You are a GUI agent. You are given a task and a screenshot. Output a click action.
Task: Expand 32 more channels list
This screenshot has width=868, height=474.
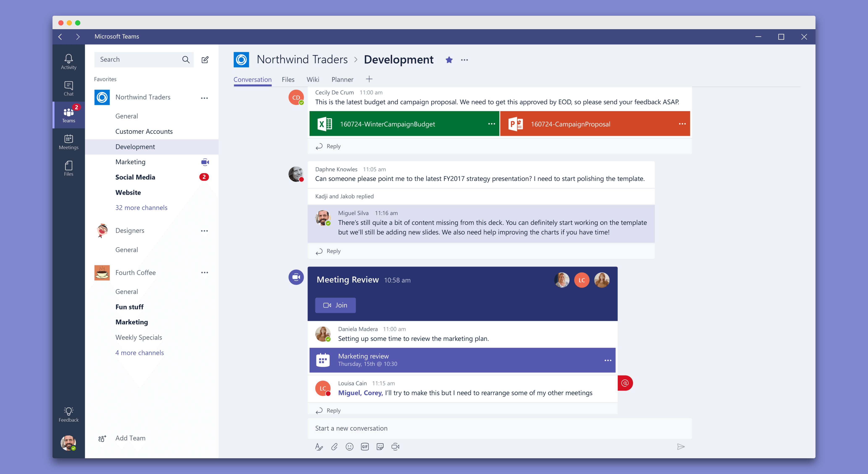141,208
